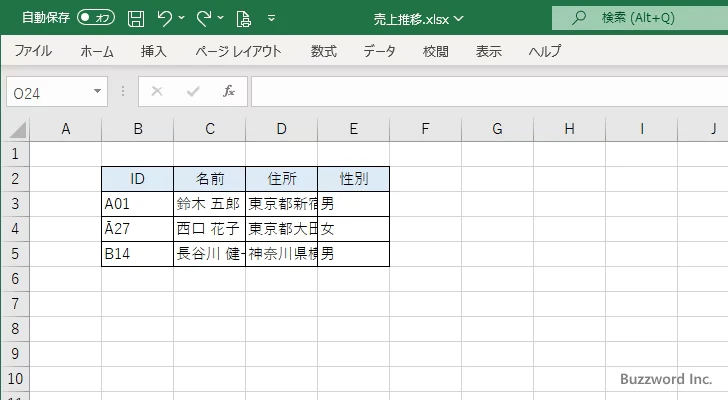This screenshot has width=728, height=400.
Task: Click cell containing 女
Action: pyautogui.click(x=353, y=229)
